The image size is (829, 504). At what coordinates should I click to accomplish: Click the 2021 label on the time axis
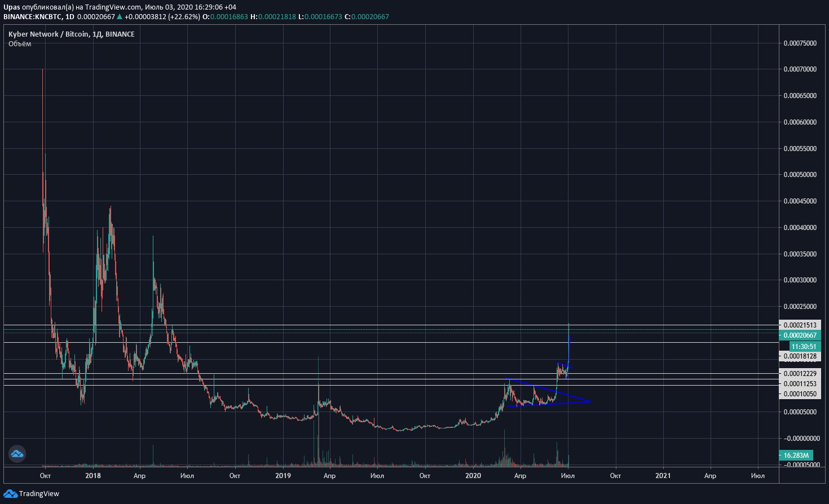(663, 476)
